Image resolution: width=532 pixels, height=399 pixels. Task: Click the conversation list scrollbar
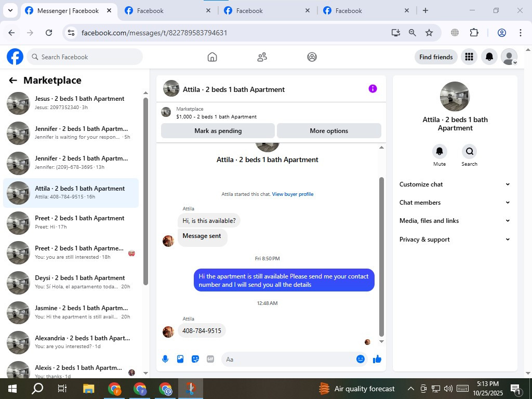pos(145,192)
